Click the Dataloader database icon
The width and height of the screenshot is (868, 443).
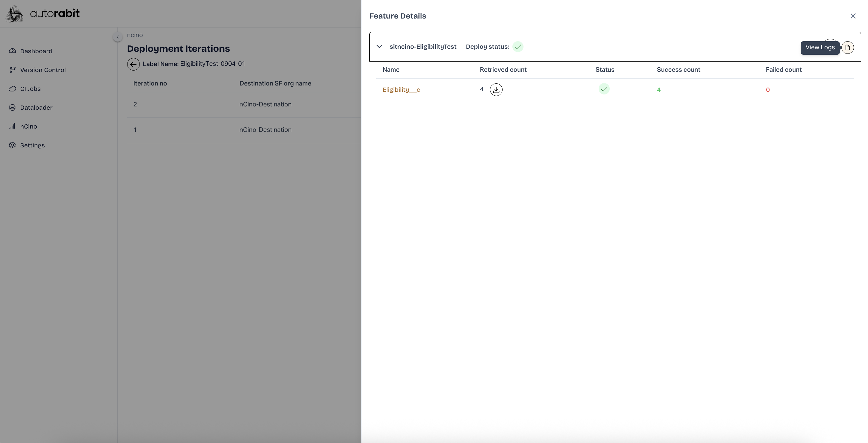click(13, 108)
